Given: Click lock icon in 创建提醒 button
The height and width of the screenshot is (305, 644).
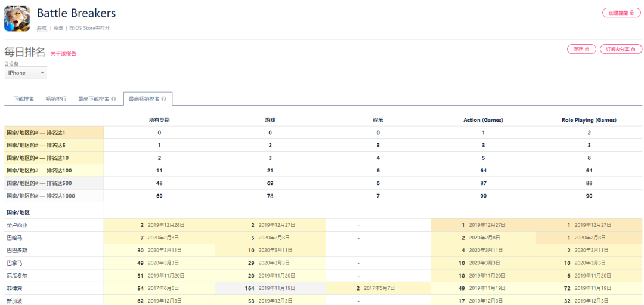Looking at the screenshot, I should [631, 13].
